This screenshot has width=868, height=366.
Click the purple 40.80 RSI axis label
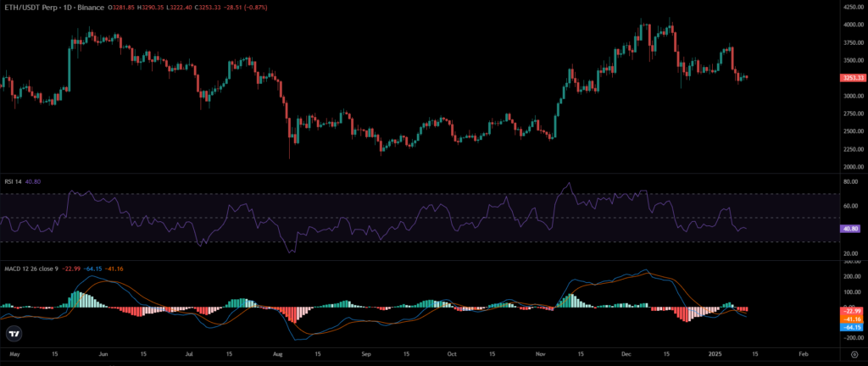(849, 229)
